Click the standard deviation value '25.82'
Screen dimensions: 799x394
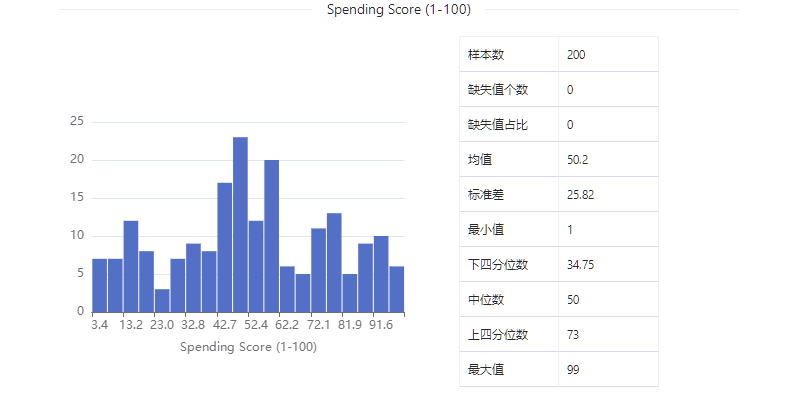(580, 195)
